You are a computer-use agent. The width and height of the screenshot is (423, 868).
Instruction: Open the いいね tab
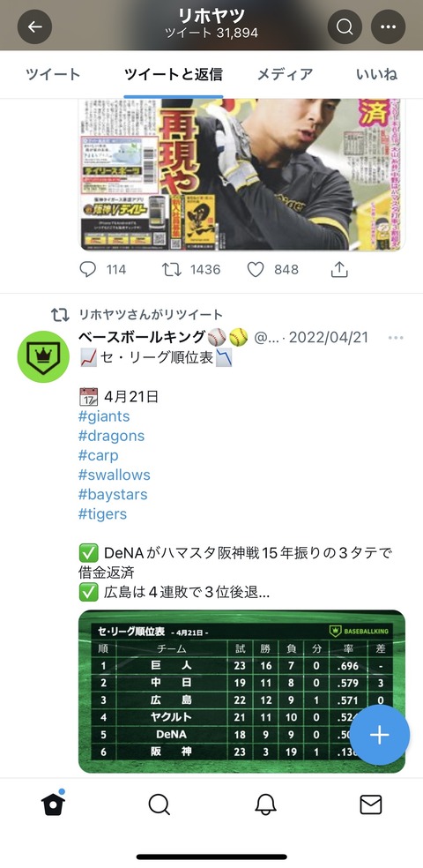376,74
